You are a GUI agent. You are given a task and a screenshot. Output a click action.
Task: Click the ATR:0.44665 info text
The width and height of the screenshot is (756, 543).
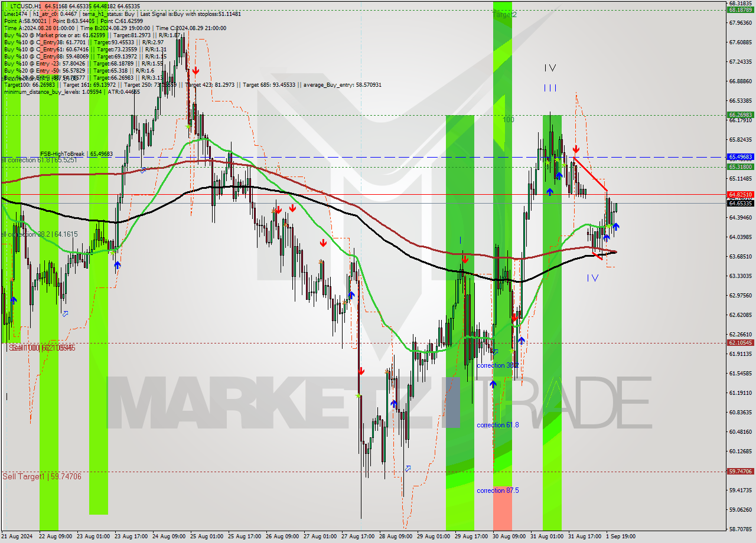coord(124,91)
